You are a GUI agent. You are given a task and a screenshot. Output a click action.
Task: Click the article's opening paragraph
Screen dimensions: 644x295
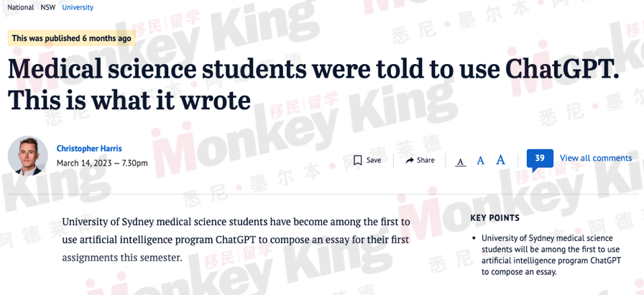236,240
